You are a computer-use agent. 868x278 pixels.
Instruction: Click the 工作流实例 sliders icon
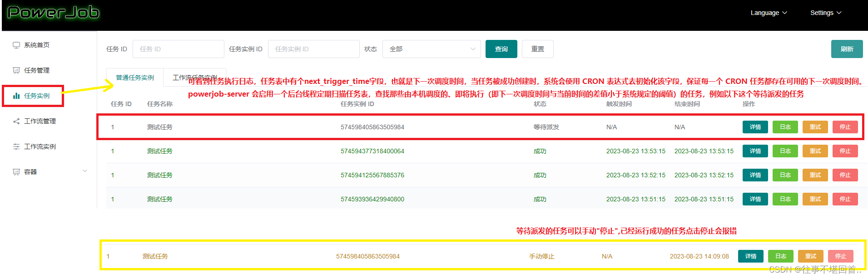(16, 146)
